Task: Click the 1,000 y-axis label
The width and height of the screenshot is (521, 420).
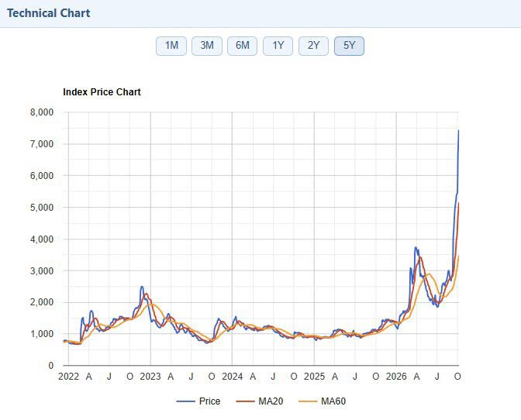Action: click(42, 334)
